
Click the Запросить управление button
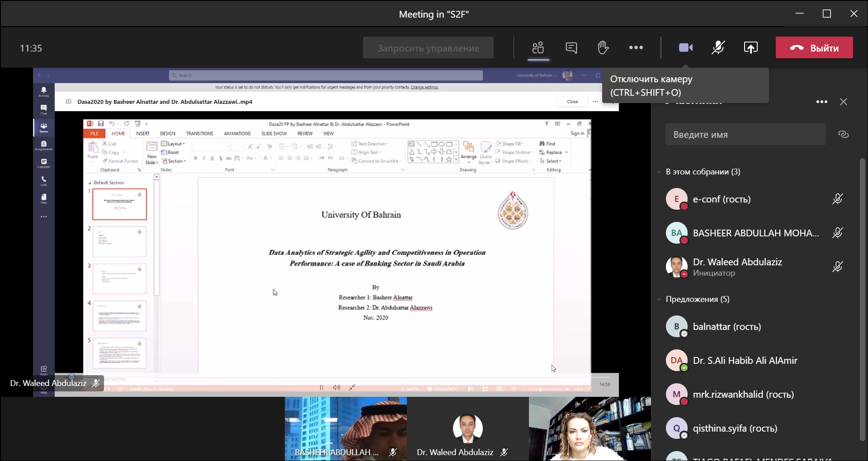coord(428,47)
